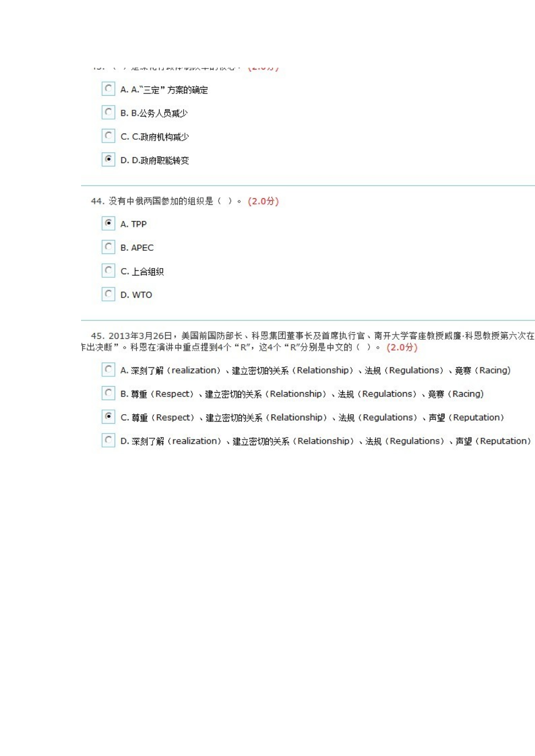
Task: Click option C text 尊重 (Respect) ending with Reputation
Action: tap(313, 418)
